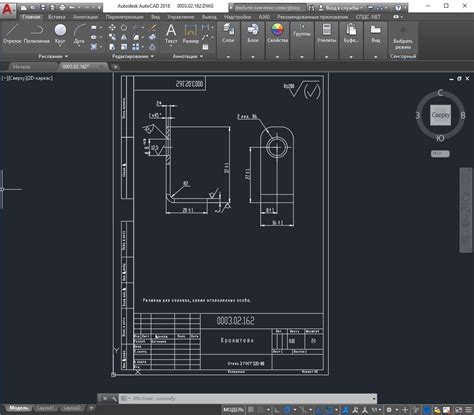Open the Вход в службы sign-in dropdown
Screen dimensions: 474x415
tap(341, 7)
